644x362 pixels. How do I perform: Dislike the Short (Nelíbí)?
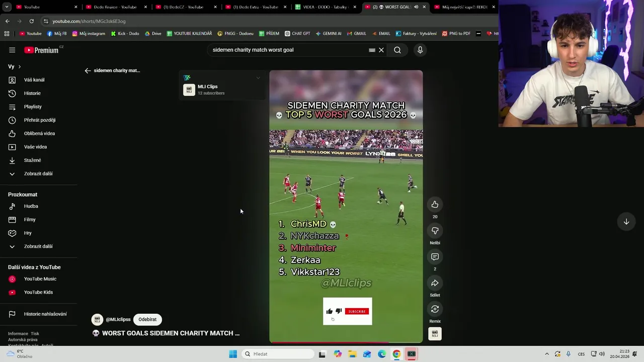(x=435, y=230)
